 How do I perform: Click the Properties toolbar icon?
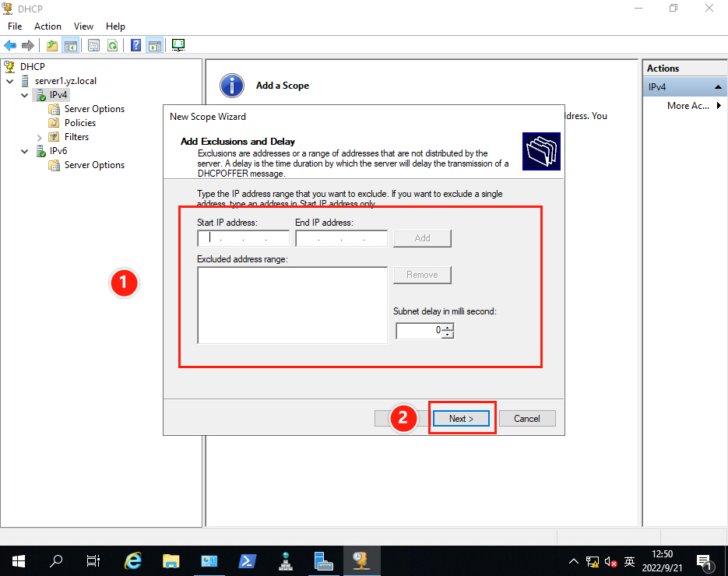94,46
